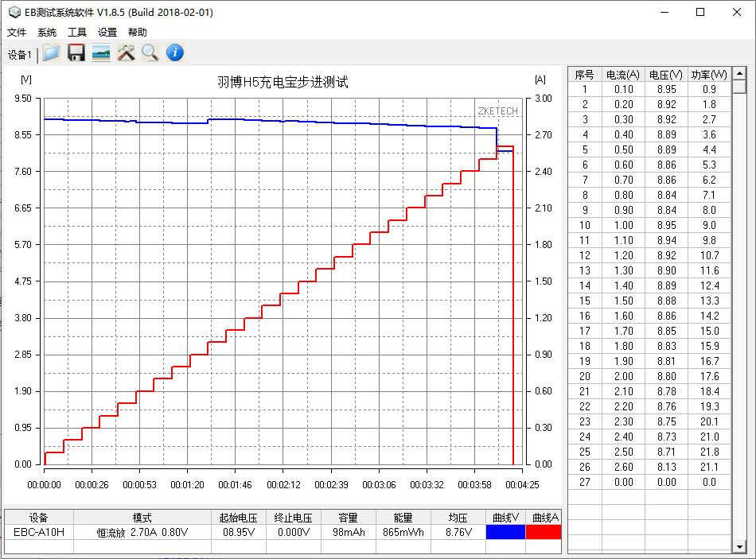Viewport: 756px width, 559px height.
Task: Click the red 曲线A color swatch
Action: pos(544,532)
